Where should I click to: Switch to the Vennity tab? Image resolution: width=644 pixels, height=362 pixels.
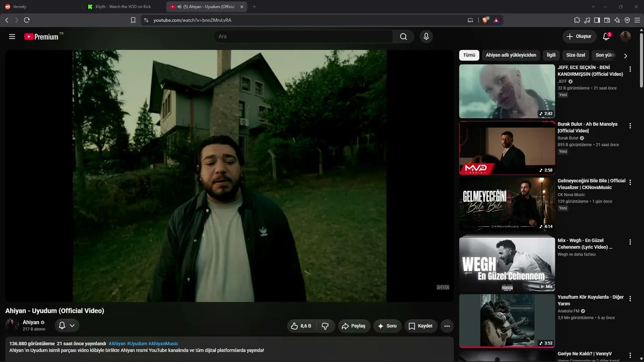pos(40,7)
